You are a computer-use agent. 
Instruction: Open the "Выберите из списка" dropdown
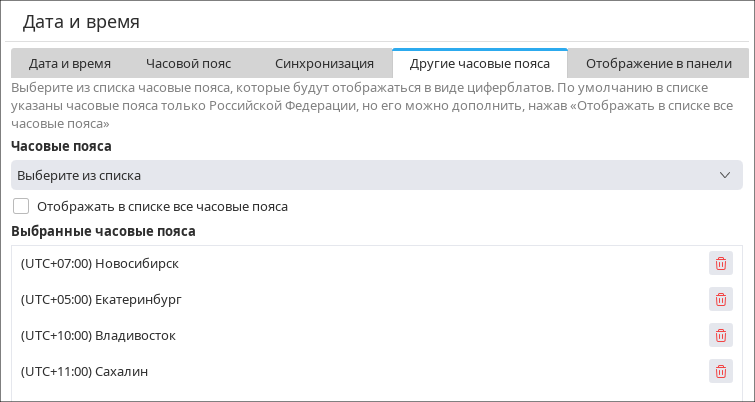376,175
